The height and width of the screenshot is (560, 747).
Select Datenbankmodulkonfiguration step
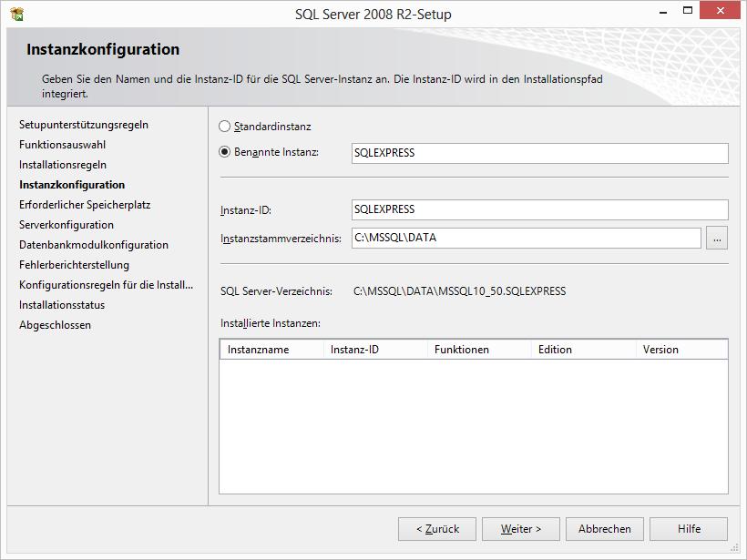click(x=94, y=245)
